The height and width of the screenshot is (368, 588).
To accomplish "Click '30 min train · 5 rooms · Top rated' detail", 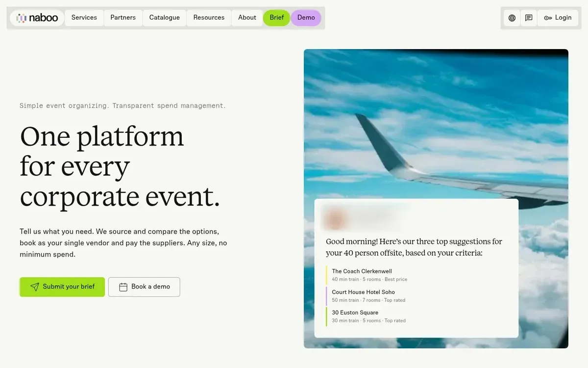I will click(368, 320).
